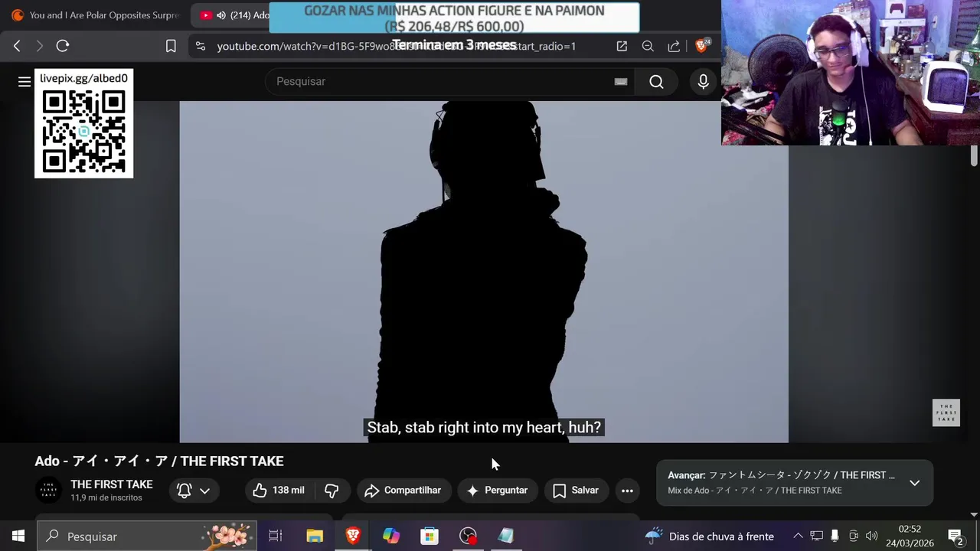
Task: Click the page vertical scrollbar thumb
Action: click(x=974, y=155)
